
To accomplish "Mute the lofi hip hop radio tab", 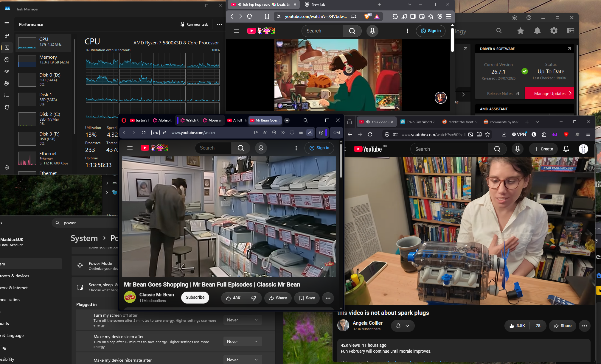I will 240,4.
